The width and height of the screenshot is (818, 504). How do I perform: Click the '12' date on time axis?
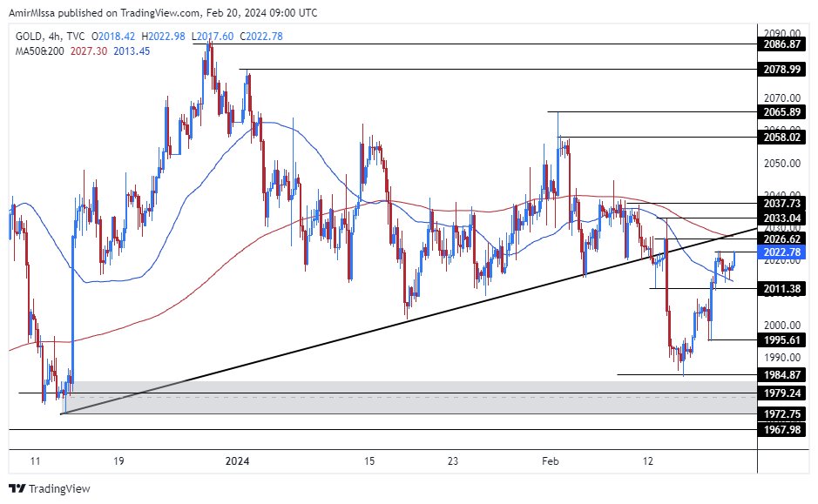coord(647,461)
